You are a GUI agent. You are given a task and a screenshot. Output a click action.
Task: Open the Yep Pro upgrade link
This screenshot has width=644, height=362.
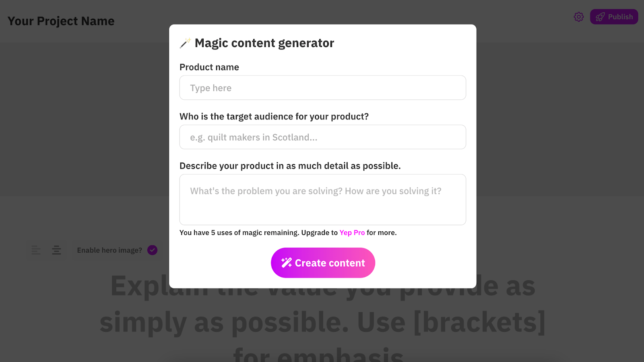coord(352,232)
